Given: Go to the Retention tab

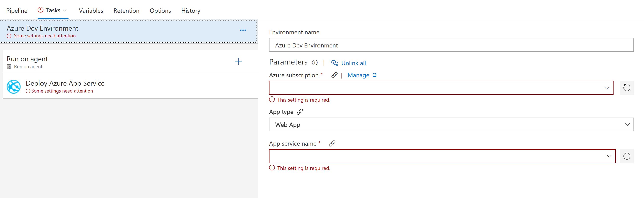Looking at the screenshot, I should (126, 11).
